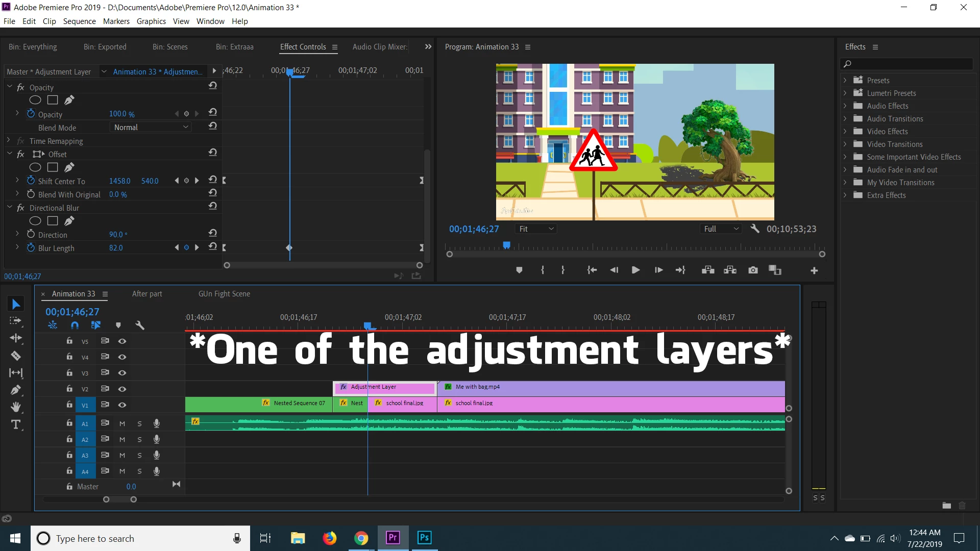
Task: Click the Shift Center To value 1458.0
Action: point(119,181)
